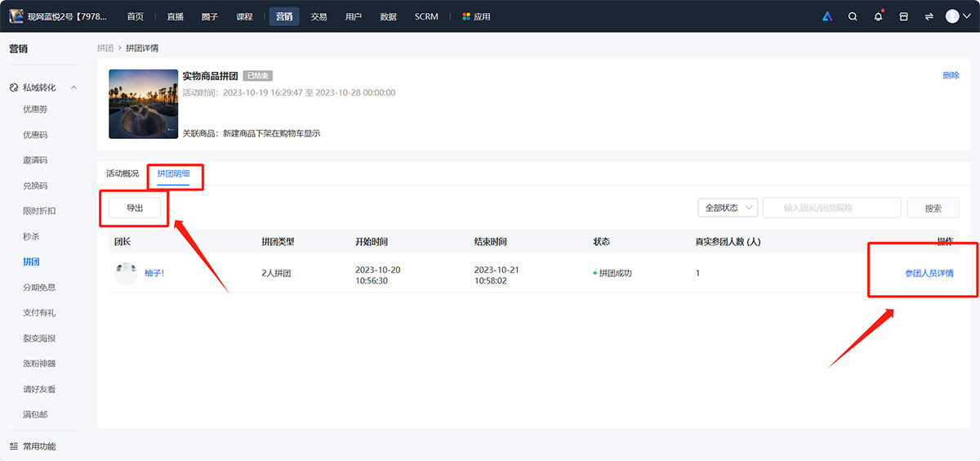Click the group-buy product thumbnail image
This screenshot has width=980, height=461.
coord(144,104)
